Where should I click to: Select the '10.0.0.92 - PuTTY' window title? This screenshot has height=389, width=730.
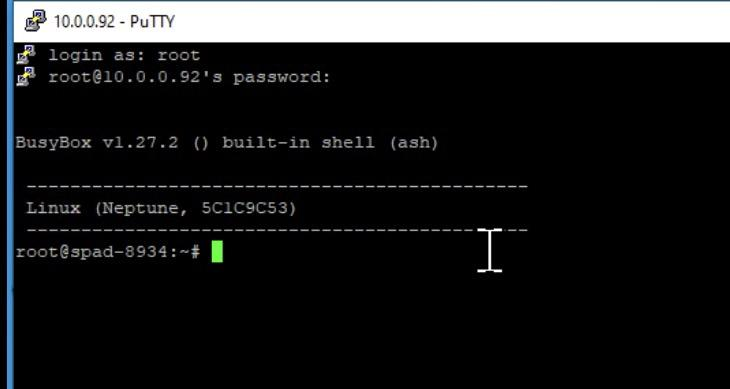point(115,21)
